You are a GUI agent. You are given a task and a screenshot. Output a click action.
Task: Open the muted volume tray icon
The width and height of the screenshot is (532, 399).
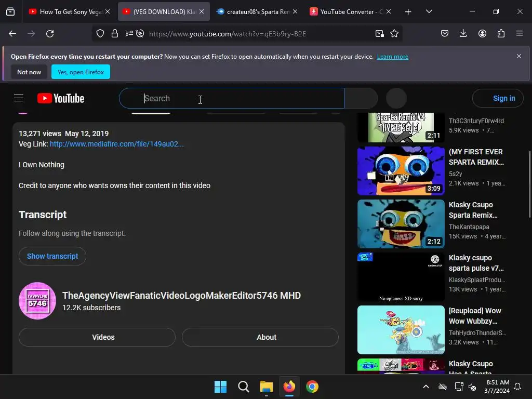(472, 387)
